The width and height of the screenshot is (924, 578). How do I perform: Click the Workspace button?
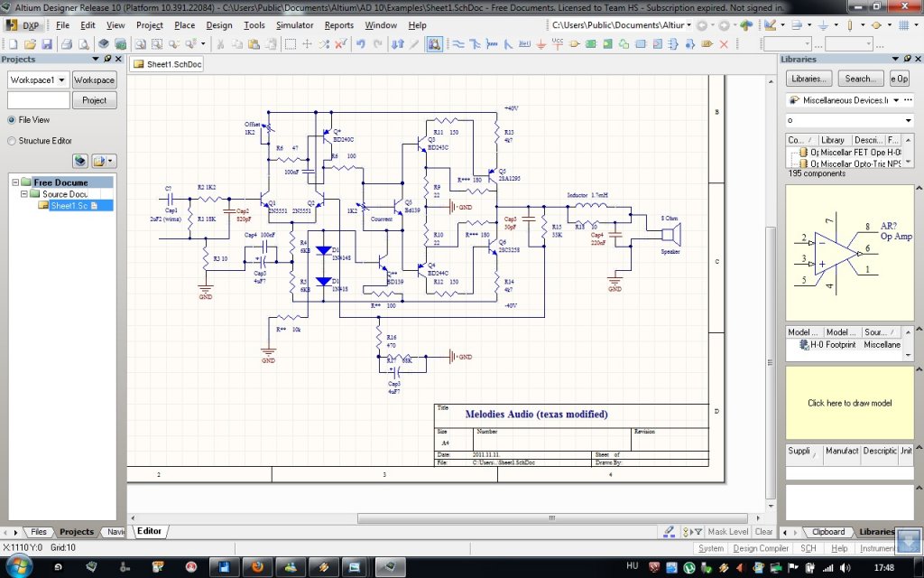pyautogui.click(x=94, y=79)
